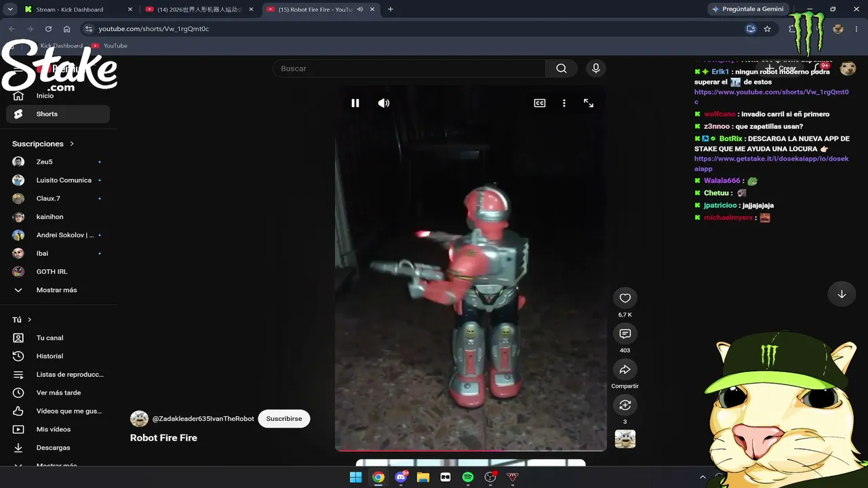The width and height of the screenshot is (868, 488).
Task: Open channel @Zadakleader635IvanTheRobot
Action: coord(203,419)
